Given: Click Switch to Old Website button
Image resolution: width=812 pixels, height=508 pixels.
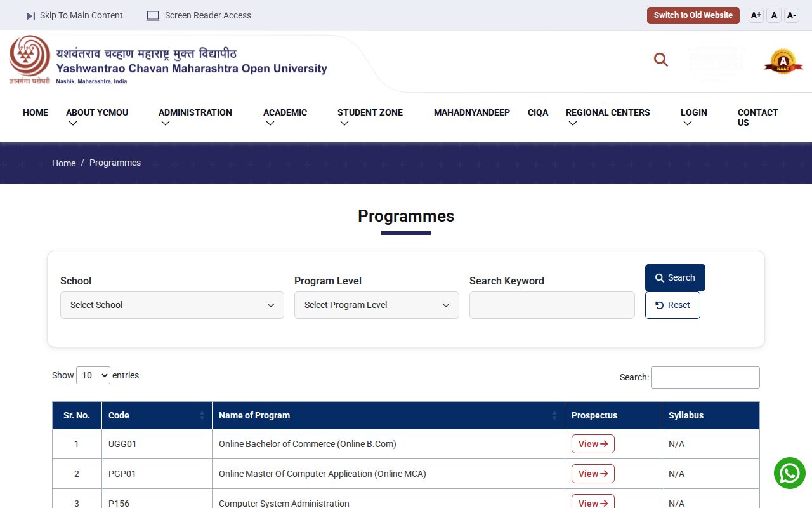Looking at the screenshot, I should pos(693,15).
